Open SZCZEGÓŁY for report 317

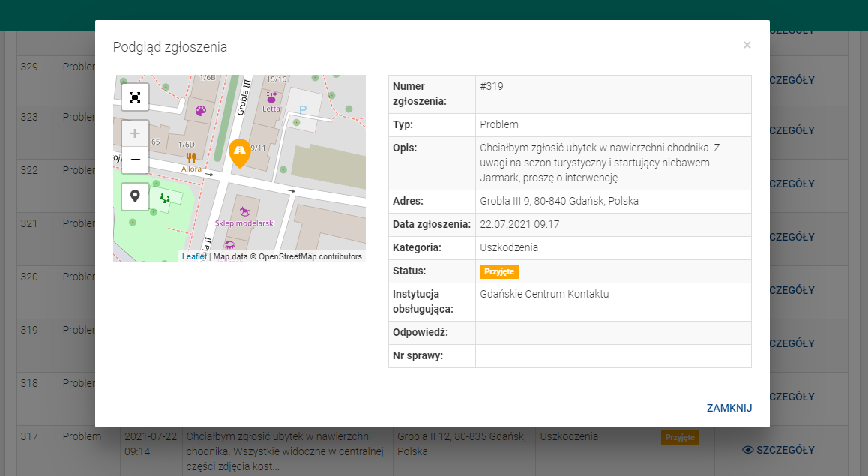(778, 450)
